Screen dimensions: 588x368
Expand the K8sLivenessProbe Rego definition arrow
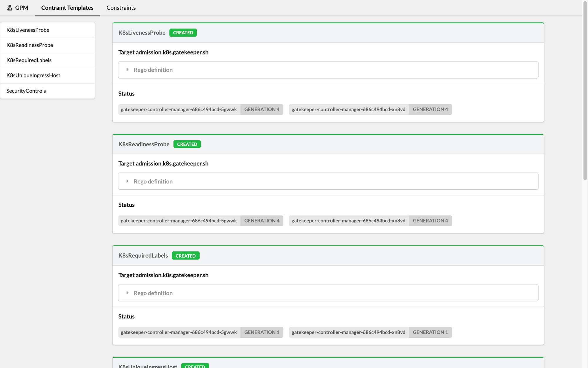pyautogui.click(x=127, y=70)
